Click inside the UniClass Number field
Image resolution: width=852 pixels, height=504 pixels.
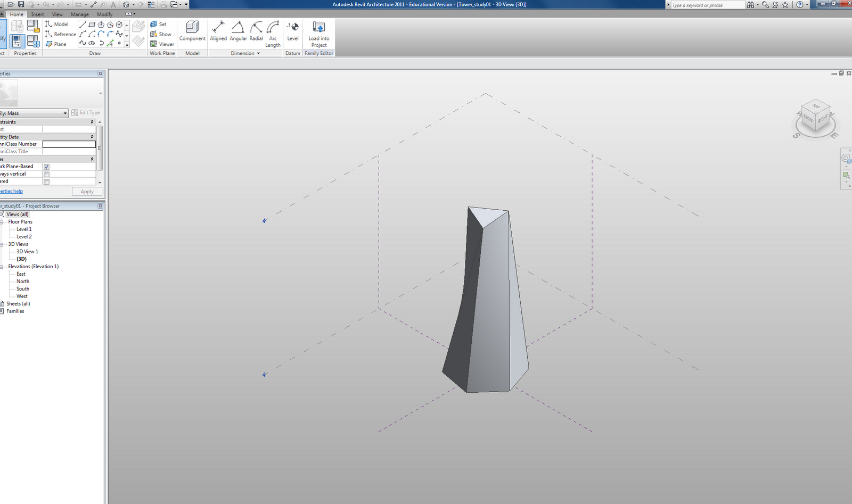click(x=69, y=144)
